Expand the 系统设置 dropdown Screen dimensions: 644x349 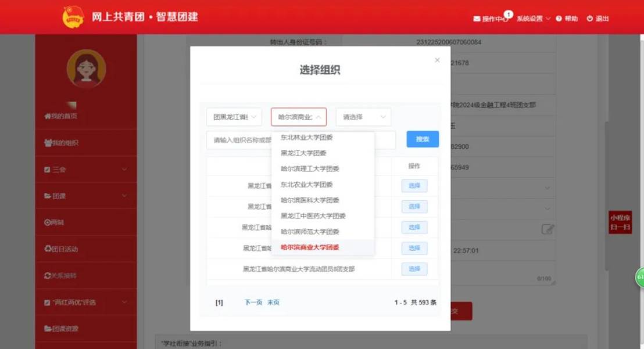coord(534,19)
